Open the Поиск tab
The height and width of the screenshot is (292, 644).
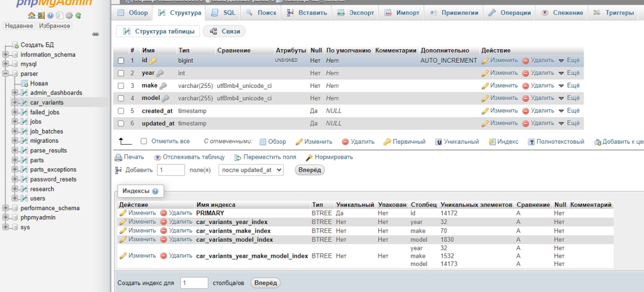point(261,13)
